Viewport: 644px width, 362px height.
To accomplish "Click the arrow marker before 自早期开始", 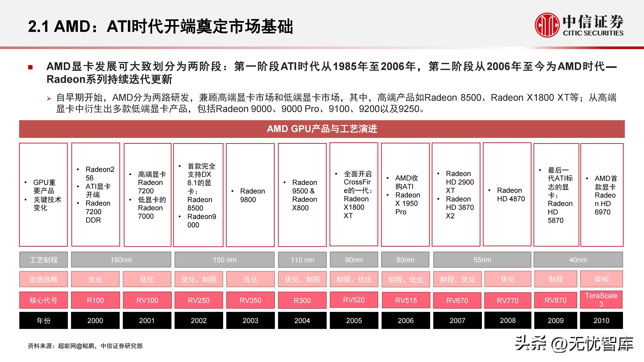I will click(49, 98).
